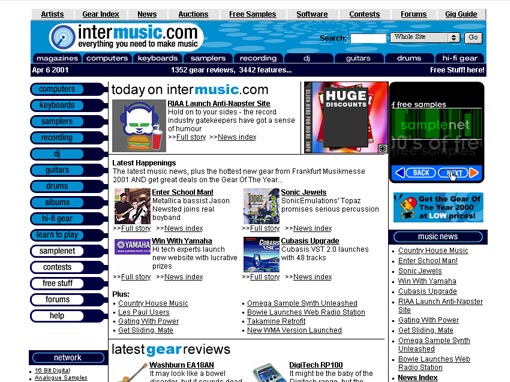Click the orange right arrow beside Next
The image size is (510, 382).
[x=474, y=173]
